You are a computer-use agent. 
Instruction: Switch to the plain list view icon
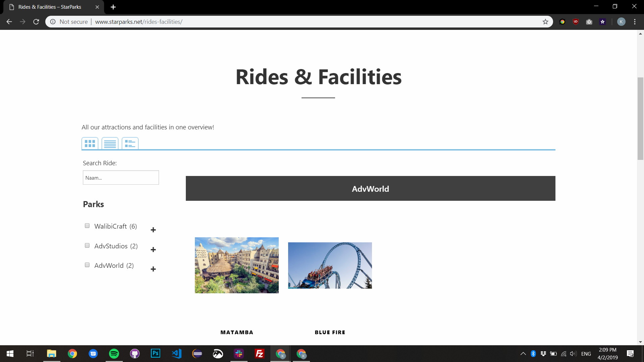coord(110,143)
